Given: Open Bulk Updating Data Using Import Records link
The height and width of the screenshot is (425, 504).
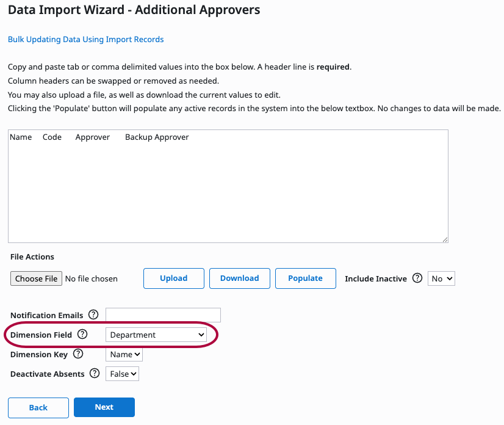Looking at the screenshot, I should tap(86, 39).
